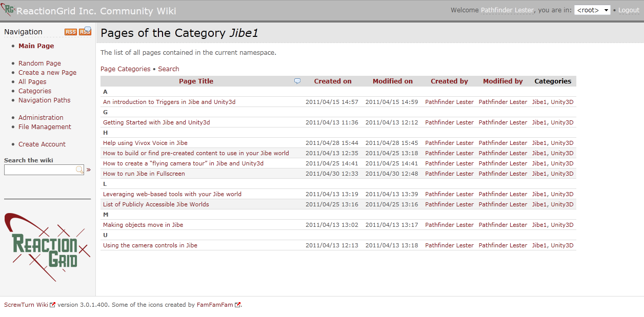Click external link icon after ScrewTurn Wiki

(52, 305)
